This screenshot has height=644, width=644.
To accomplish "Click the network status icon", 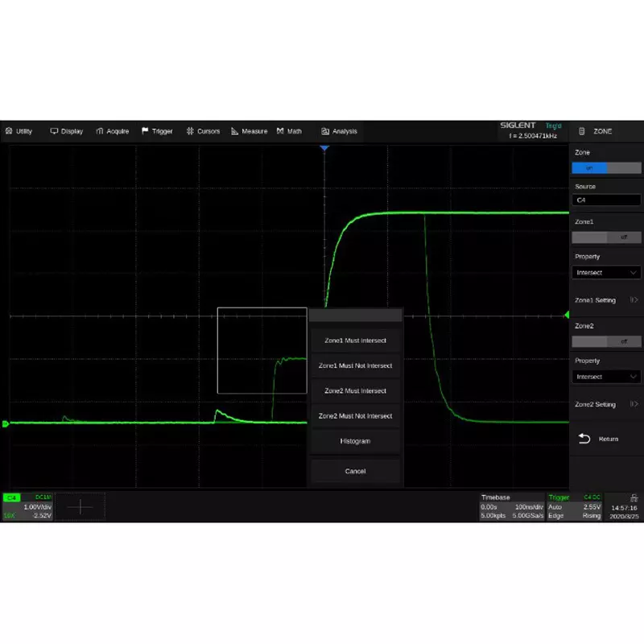I will click(x=634, y=498).
